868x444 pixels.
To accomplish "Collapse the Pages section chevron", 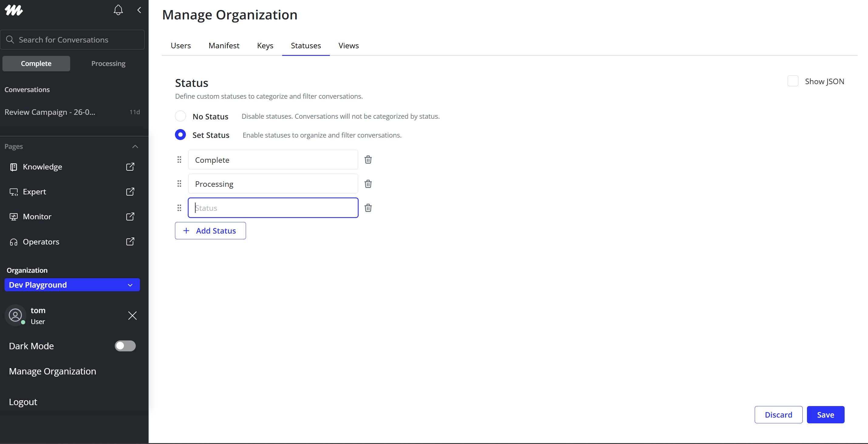I will click(135, 147).
